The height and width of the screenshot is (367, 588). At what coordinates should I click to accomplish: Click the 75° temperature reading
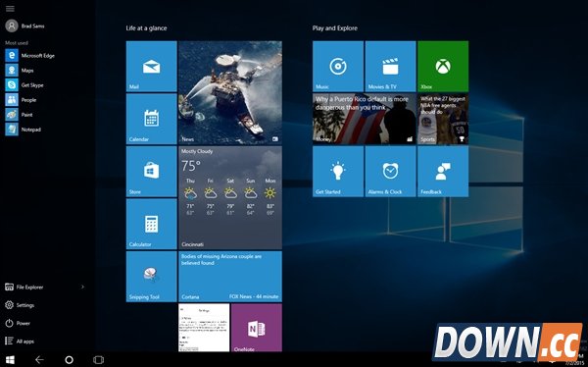click(191, 166)
